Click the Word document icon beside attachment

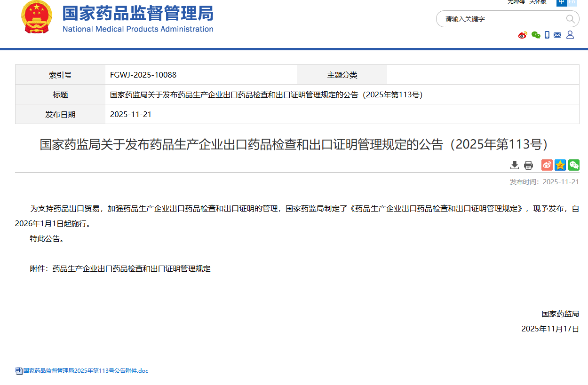pos(18,371)
